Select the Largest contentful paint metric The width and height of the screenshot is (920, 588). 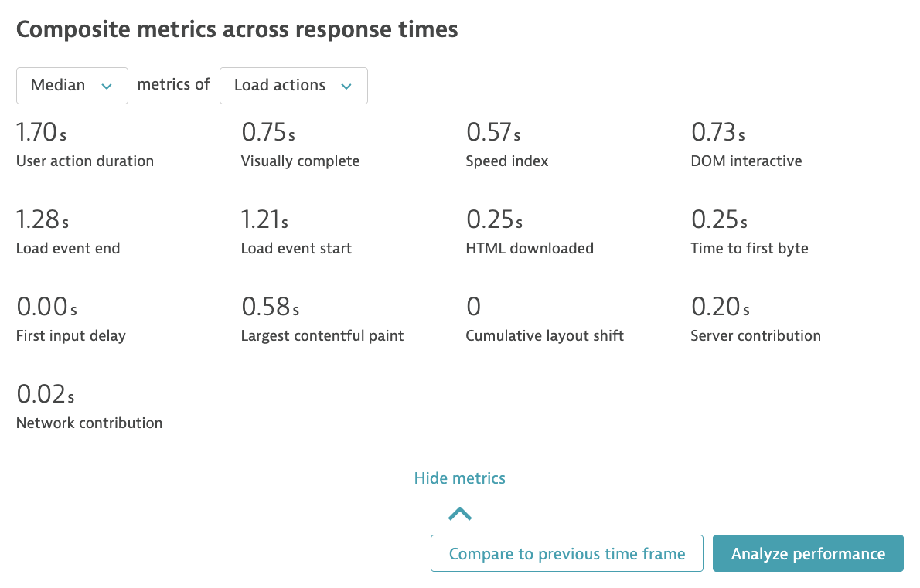point(322,319)
